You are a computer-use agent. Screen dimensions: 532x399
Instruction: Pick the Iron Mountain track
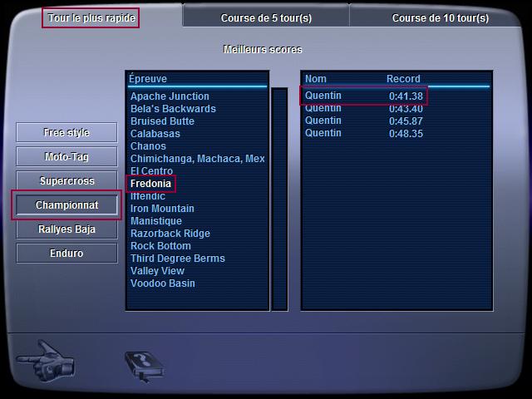(162, 209)
